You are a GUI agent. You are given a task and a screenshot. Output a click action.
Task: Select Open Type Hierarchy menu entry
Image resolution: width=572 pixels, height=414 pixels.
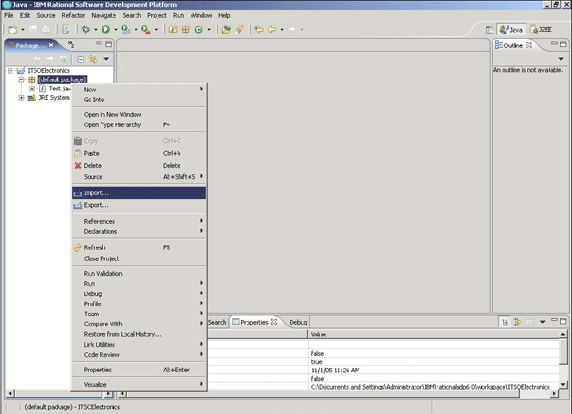point(139,125)
